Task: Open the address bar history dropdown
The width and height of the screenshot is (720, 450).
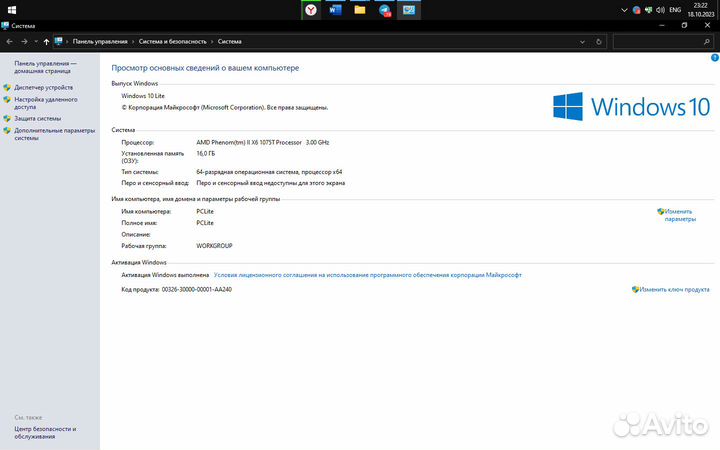Action: (x=582, y=42)
